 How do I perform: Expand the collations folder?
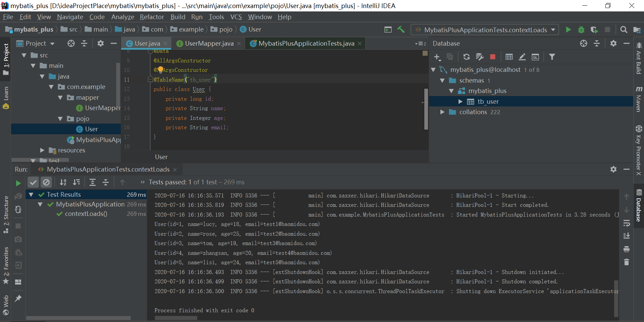(x=442, y=112)
